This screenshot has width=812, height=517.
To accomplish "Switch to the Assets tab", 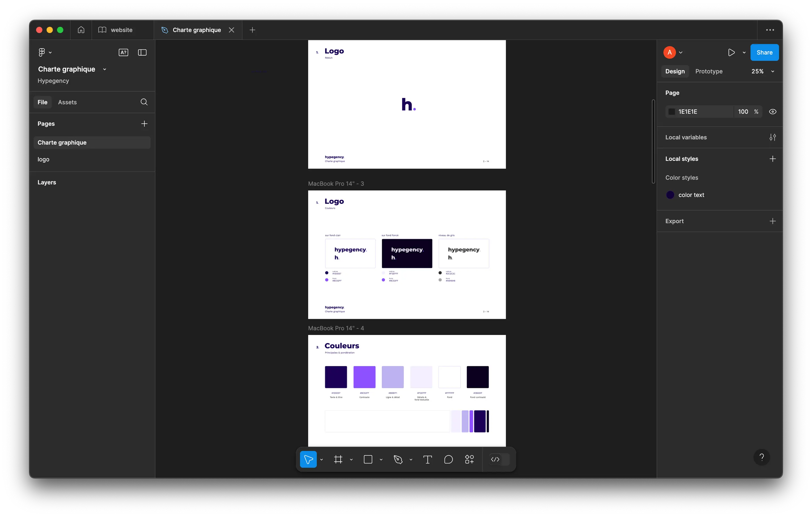I will pyautogui.click(x=67, y=102).
